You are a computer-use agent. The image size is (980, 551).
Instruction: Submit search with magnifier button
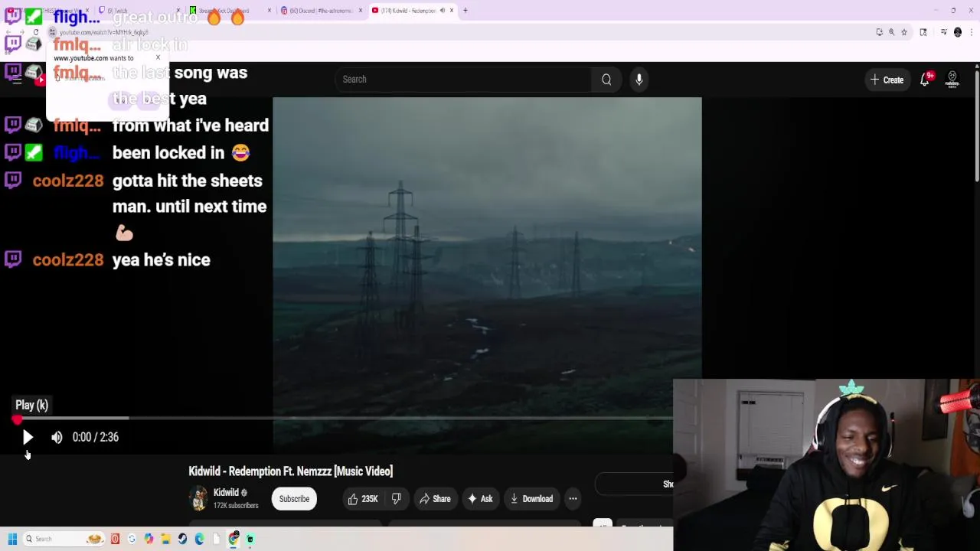click(606, 80)
